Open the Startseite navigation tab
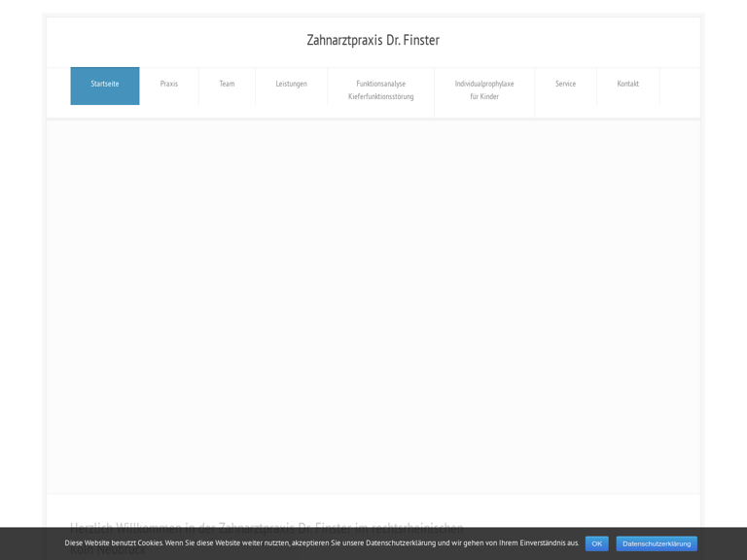 point(105,85)
